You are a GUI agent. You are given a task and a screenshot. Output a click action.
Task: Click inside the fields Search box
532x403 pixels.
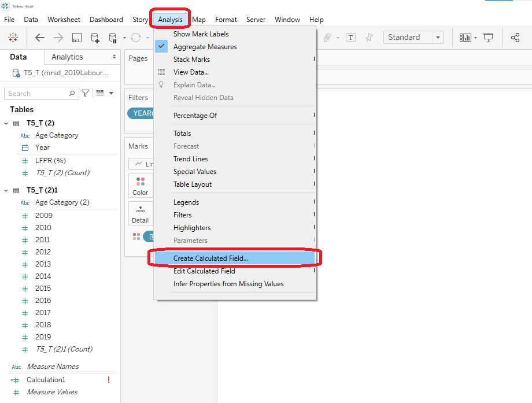[x=38, y=93]
